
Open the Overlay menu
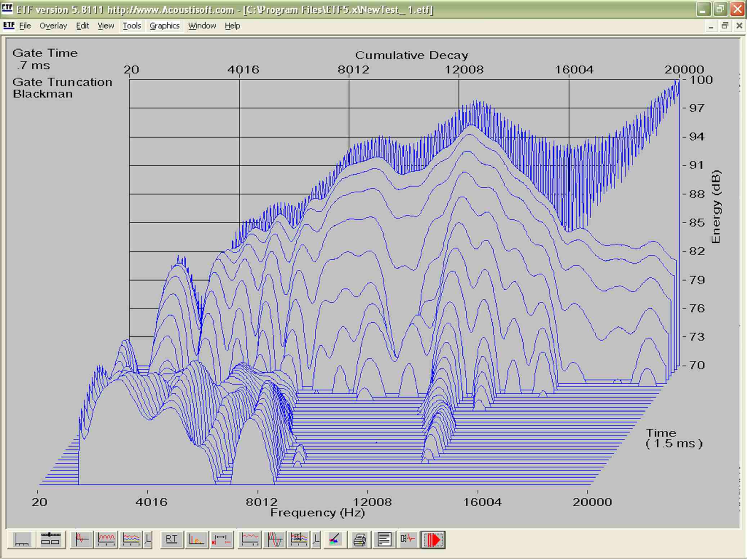coord(53,26)
